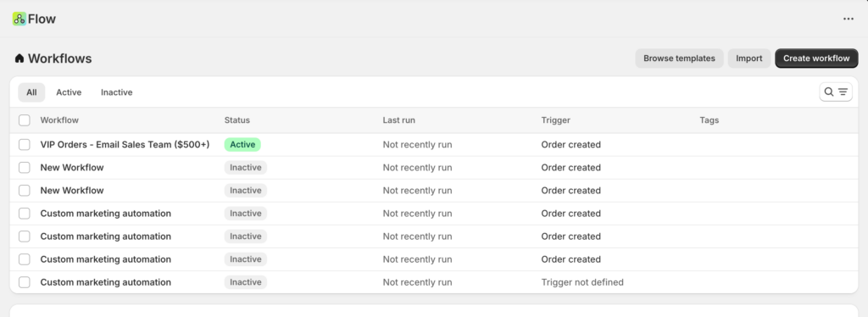868x317 pixels.
Task: Open Custom marketing automation with undefined trigger
Action: tap(106, 282)
